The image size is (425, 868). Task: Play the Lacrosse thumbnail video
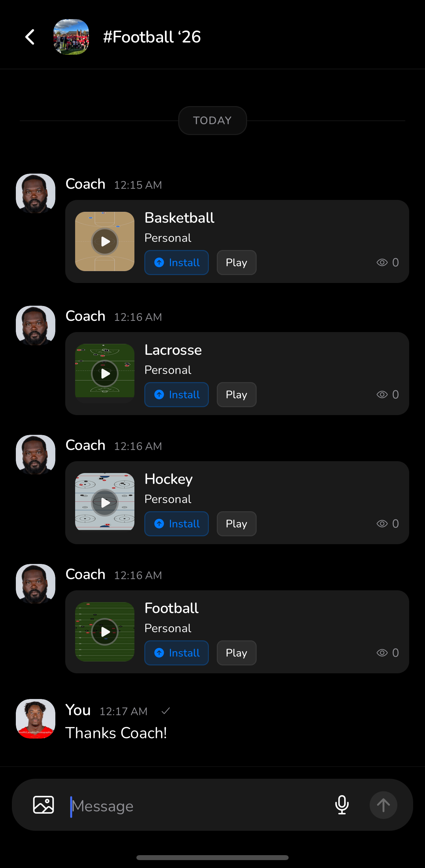point(105,373)
